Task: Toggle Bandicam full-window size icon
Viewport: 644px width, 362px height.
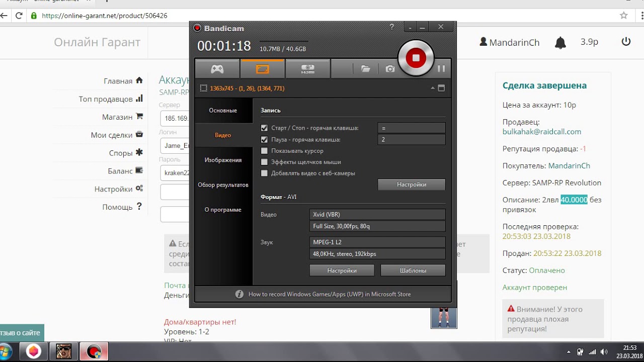Action: click(441, 88)
